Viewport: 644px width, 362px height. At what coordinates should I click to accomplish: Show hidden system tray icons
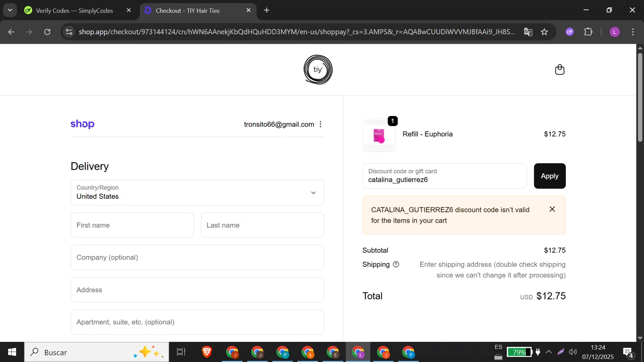coord(549,352)
